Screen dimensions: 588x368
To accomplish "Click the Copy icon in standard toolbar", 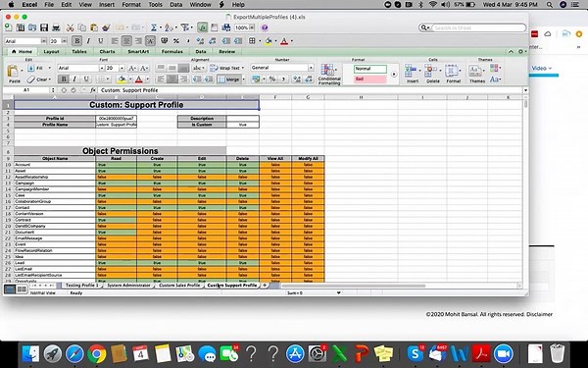I will (x=81, y=27).
